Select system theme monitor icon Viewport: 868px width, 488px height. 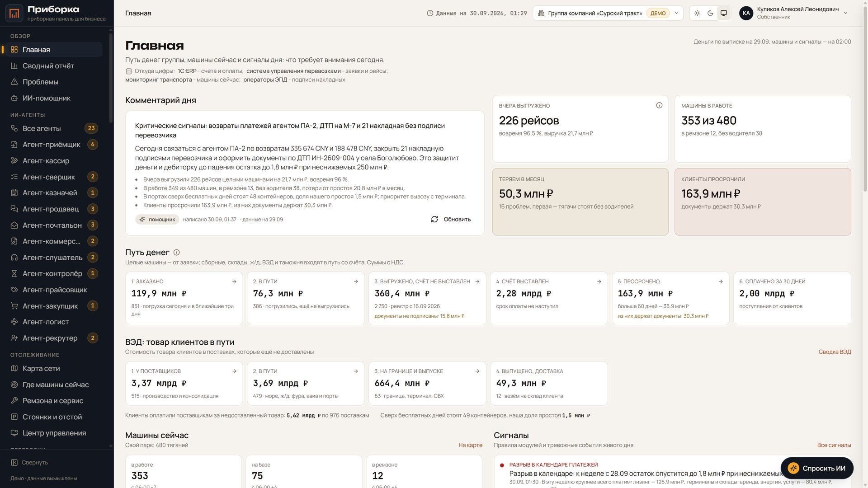point(724,13)
